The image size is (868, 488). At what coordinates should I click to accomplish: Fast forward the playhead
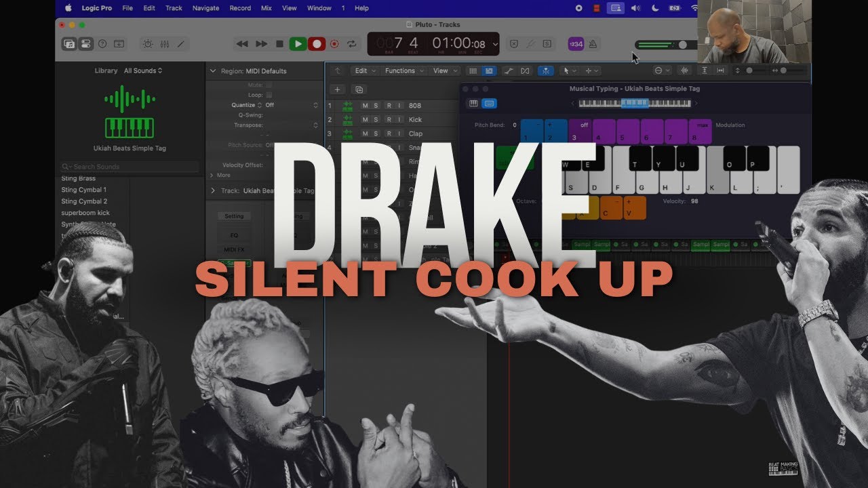tap(261, 44)
